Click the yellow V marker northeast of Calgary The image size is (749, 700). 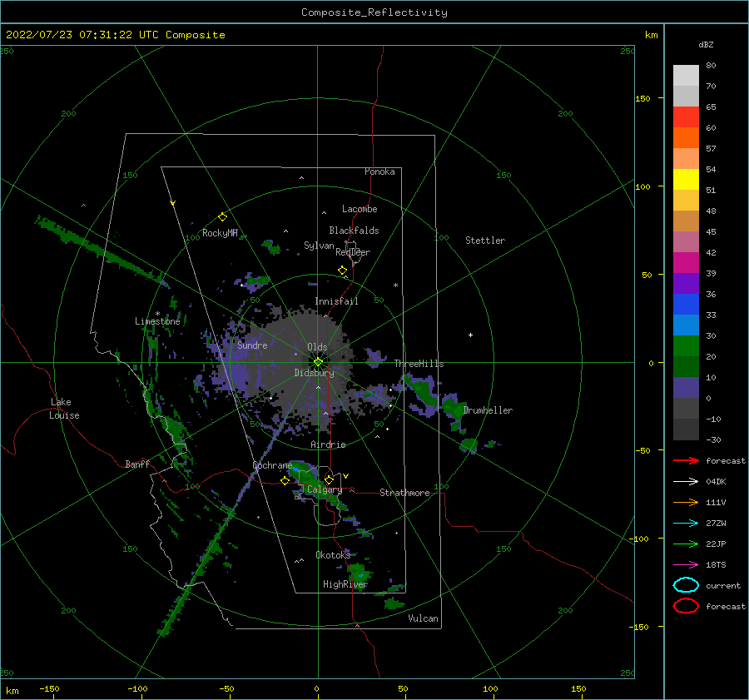point(346,476)
